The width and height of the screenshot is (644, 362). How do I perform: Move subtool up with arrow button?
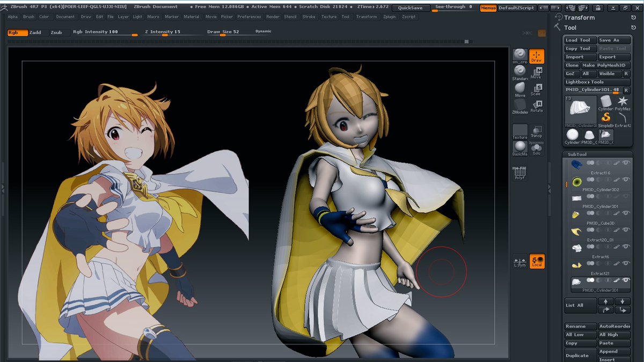606,301
